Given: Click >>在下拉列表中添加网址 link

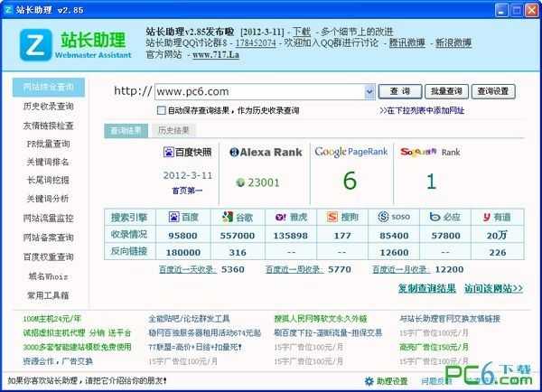Looking at the screenshot, I should (422, 110).
